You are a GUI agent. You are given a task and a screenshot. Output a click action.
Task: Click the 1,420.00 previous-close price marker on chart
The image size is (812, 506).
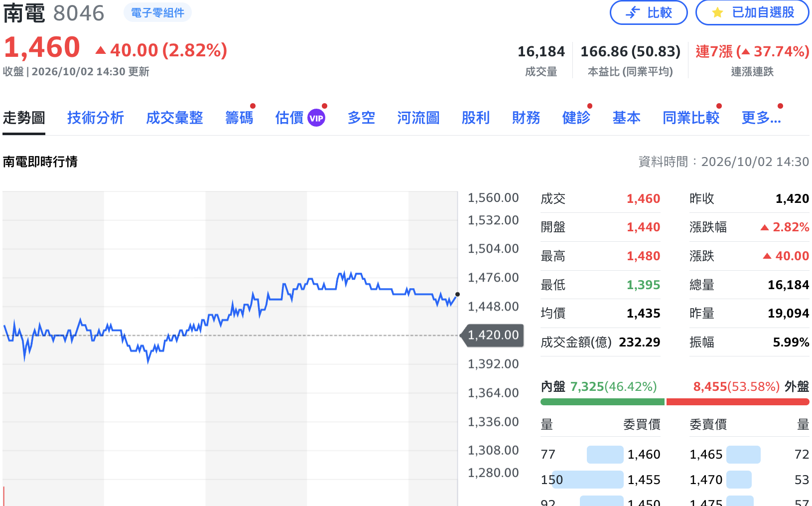(493, 335)
